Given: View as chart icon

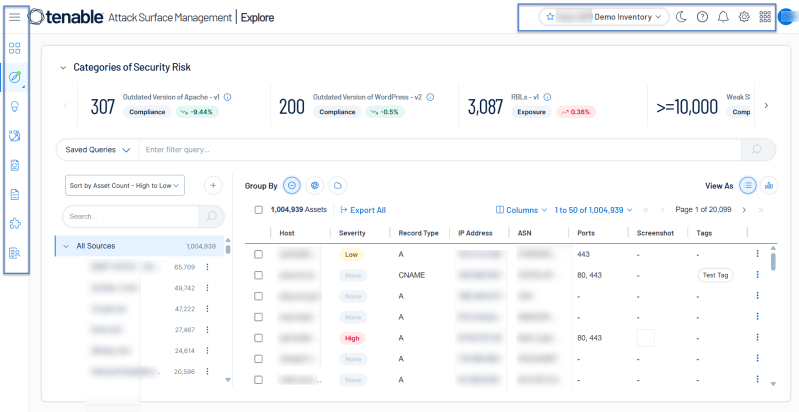Looking at the screenshot, I should point(769,186).
